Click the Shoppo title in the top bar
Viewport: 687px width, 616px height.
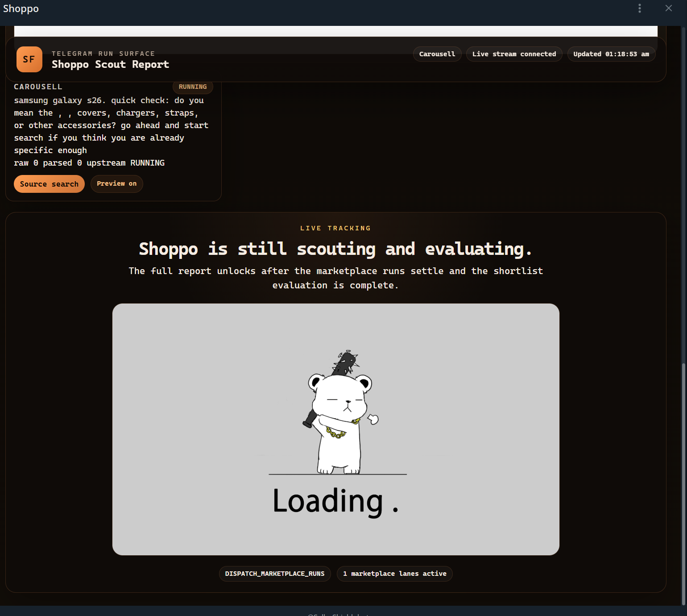pos(20,8)
